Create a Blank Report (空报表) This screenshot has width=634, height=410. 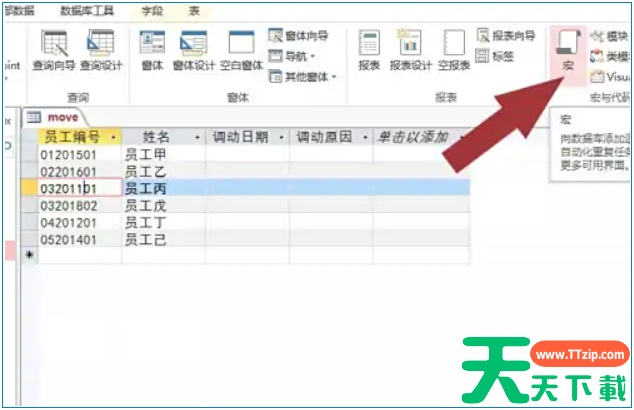(454, 51)
